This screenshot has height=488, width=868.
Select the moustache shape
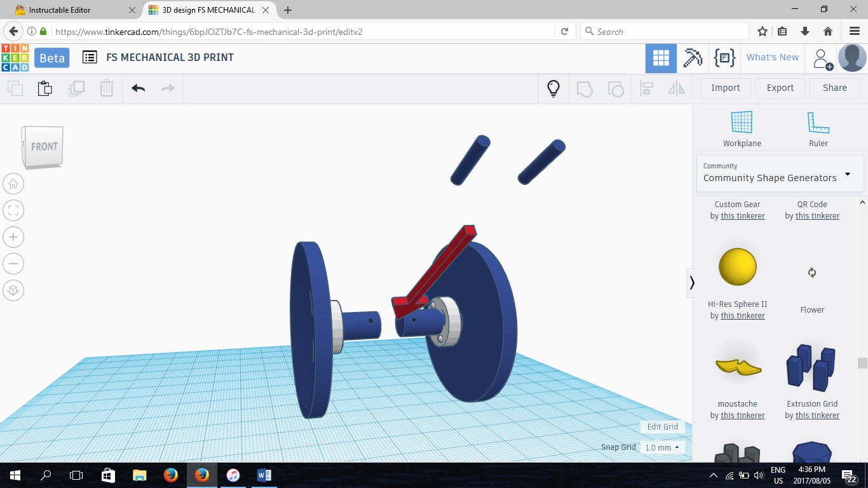coord(738,367)
